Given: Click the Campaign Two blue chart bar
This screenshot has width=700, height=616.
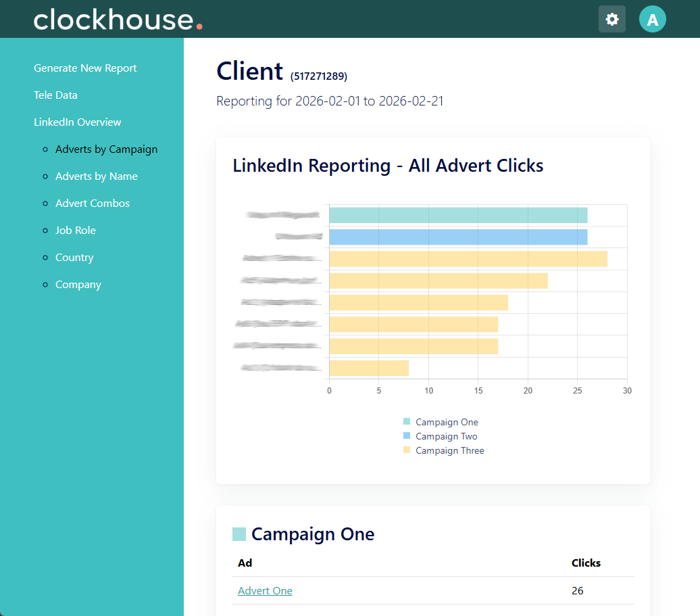Looking at the screenshot, I should 458,237.
